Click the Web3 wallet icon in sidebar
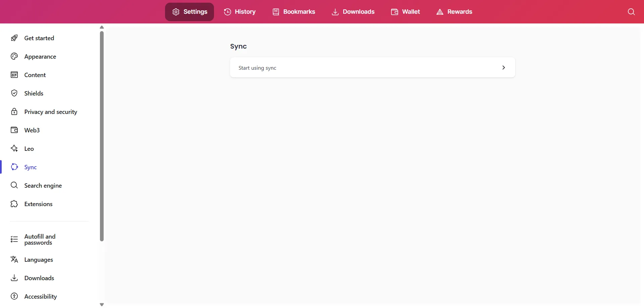The height and width of the screenshot is (308, 644). pyautogui.click(x=14, y=130)
